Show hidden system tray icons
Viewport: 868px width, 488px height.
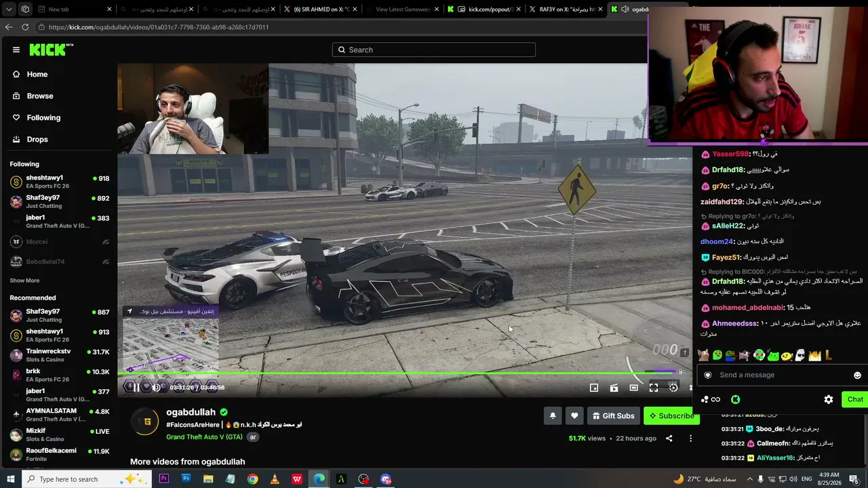(749, 479)
